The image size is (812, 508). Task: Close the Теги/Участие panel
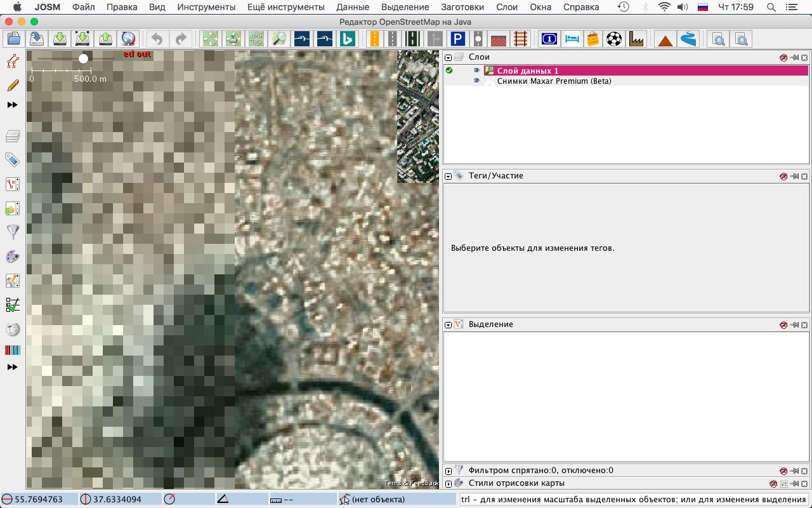pos(804,176)
